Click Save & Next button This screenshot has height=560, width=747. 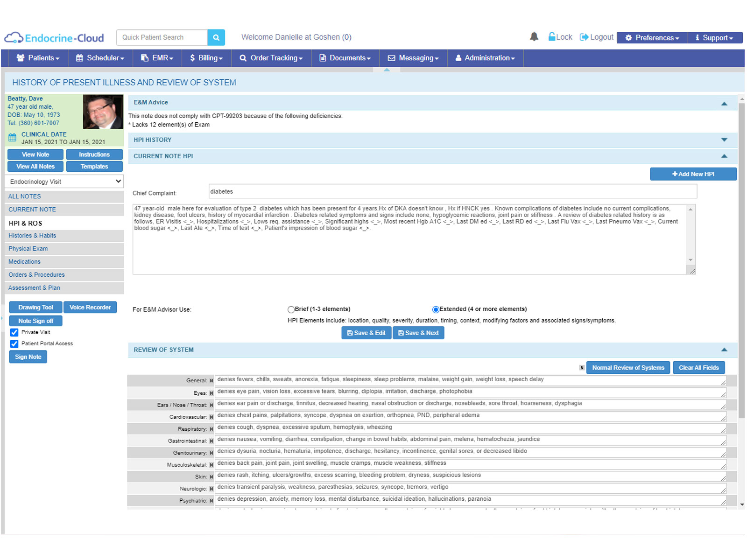(x=418, y=333)
